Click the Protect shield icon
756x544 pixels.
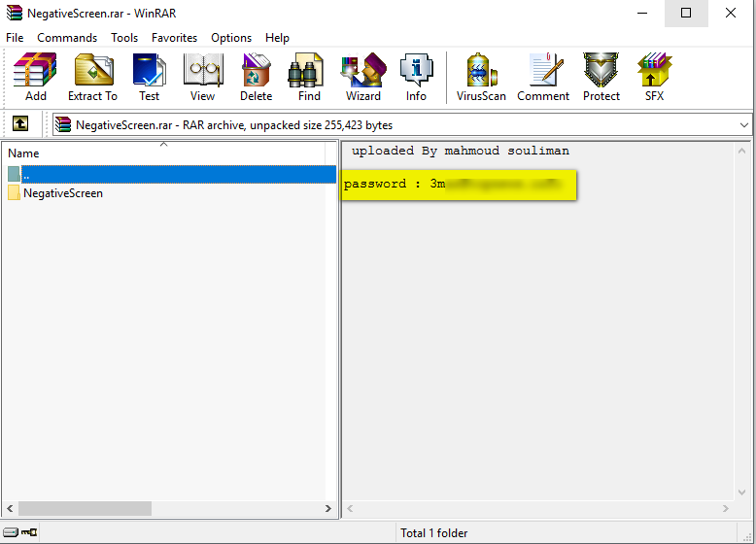click(601, 77)
